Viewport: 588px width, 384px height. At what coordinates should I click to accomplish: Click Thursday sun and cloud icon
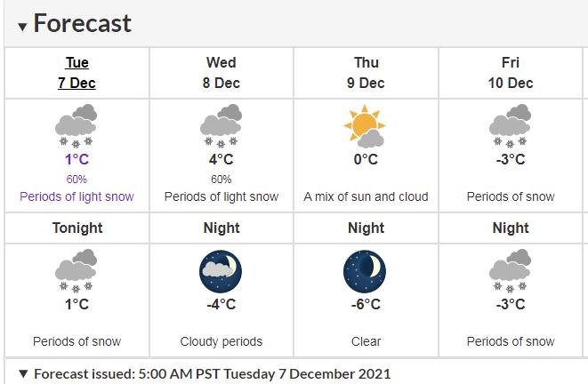[365, 125]
